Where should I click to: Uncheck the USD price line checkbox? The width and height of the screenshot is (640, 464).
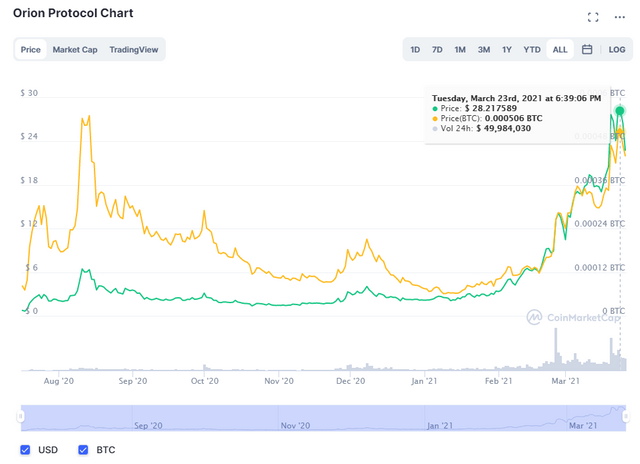pos(26,450)
